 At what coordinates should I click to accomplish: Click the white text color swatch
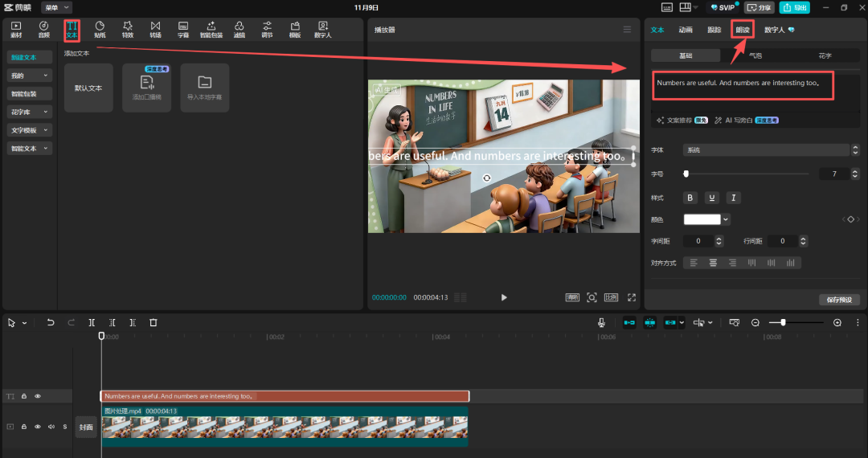point(702,219)
